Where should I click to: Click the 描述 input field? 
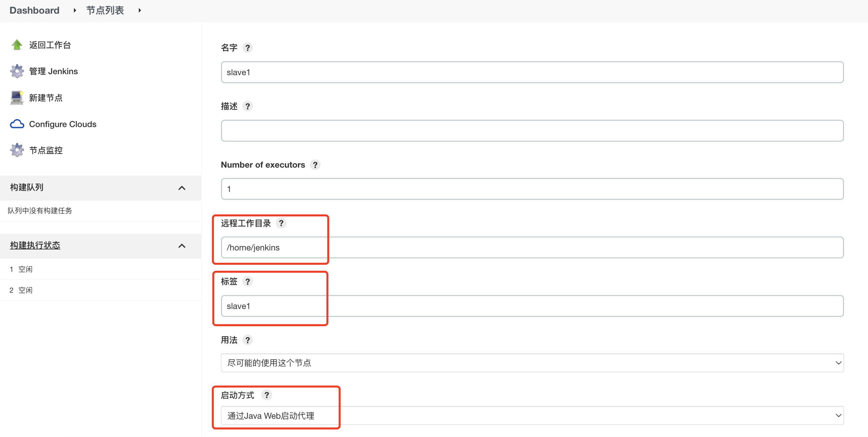pyautogui.click(x=532, y=131)
